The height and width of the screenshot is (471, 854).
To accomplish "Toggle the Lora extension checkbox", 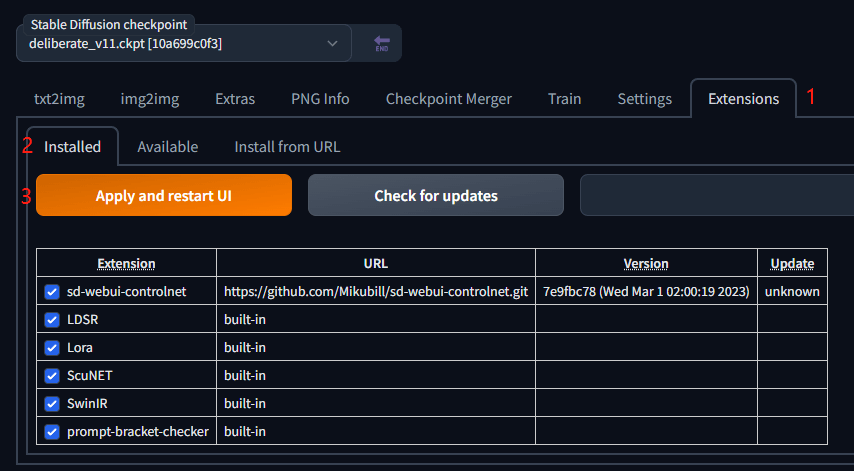I will [x=53, y=348].
